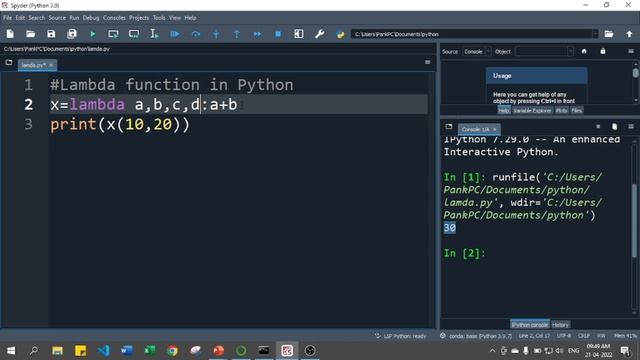
Task: Open Google Chrome from the taskbar
Action: click(172, 351)
